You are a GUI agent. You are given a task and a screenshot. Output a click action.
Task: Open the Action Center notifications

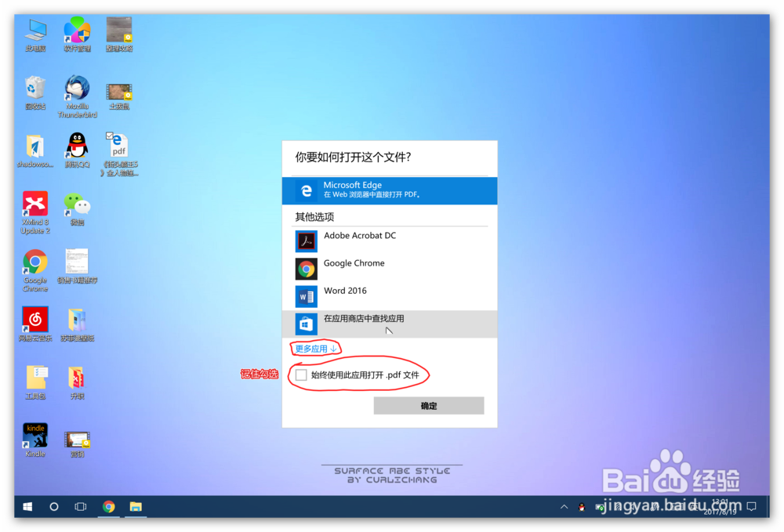point(751,506)
